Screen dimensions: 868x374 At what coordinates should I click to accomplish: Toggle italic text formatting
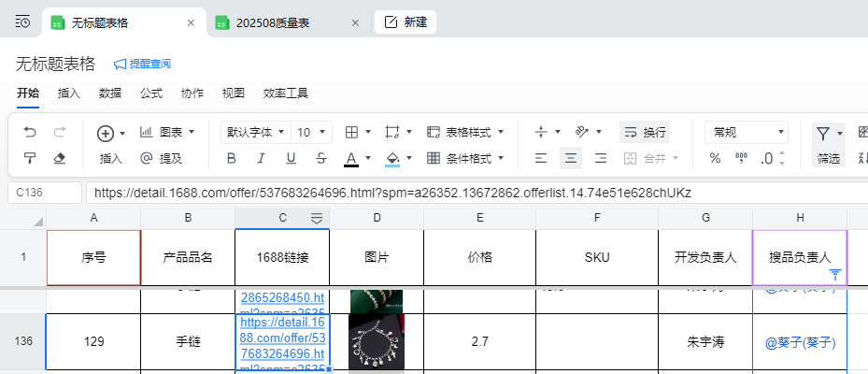tap(262, 158)
